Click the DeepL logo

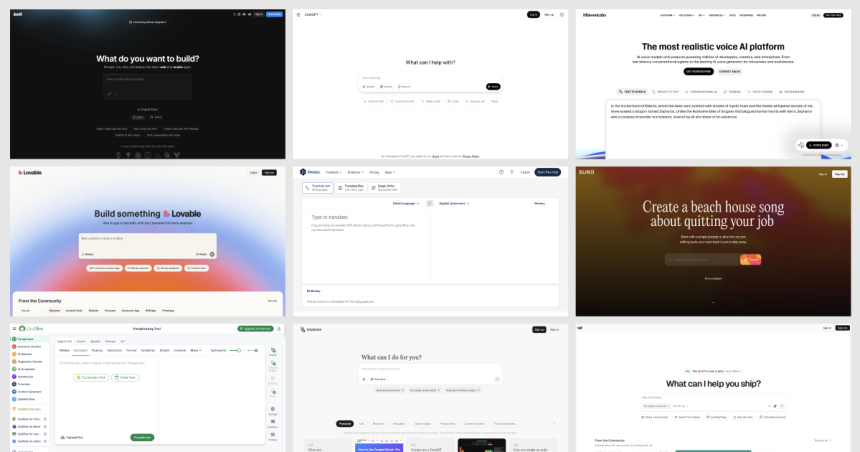click(x=310, y=172)
